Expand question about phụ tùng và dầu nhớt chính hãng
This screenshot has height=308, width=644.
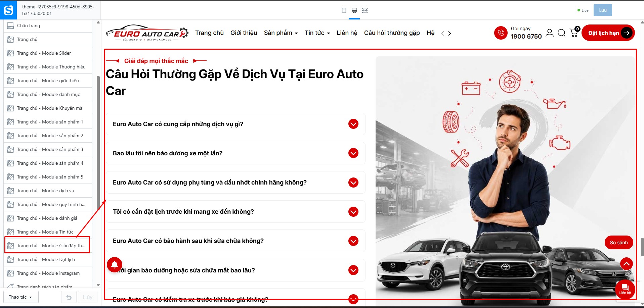(x=235, y=183)
